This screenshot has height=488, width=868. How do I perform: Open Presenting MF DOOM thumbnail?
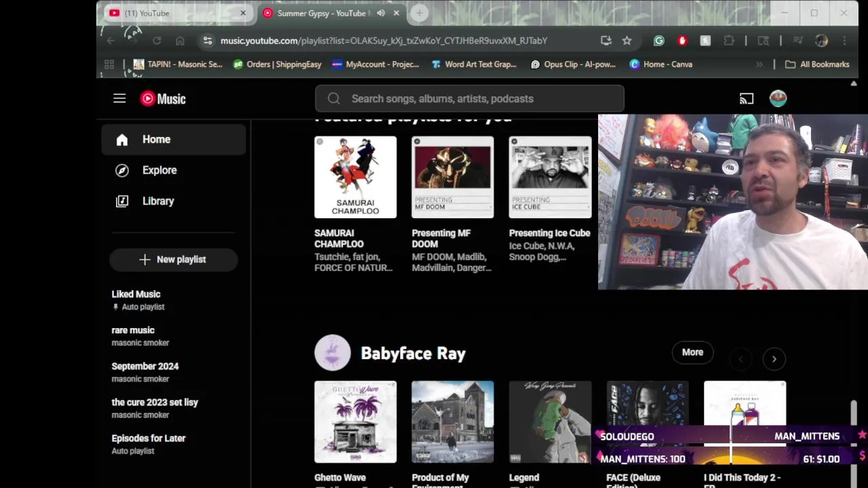pos(452,177)
